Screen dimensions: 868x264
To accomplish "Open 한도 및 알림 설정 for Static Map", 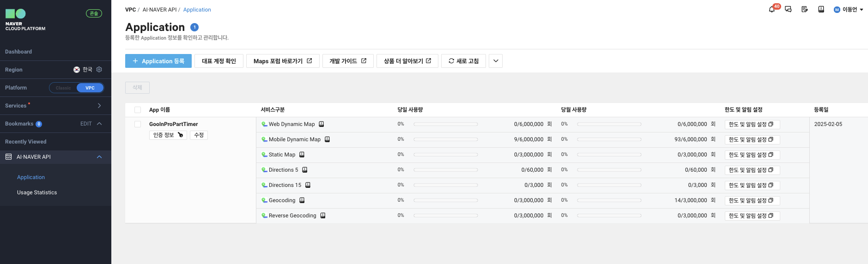I will click(x=752, y=155).
